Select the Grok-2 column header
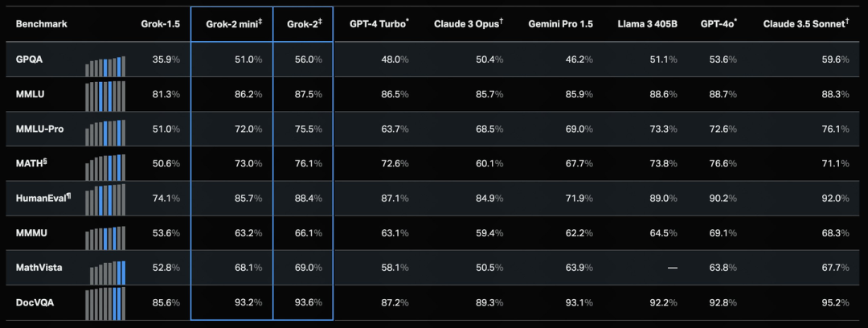The width and height of the screenshot is (868, 328). pyautogui.click(x=305, y=24)
